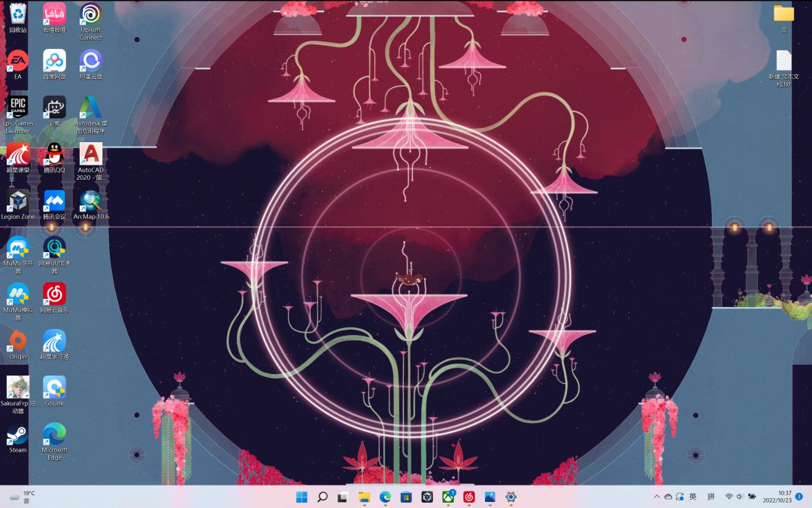Open GoLink desktop shortcut
Viewport: 812px width, 508px height.
point(54,391)
